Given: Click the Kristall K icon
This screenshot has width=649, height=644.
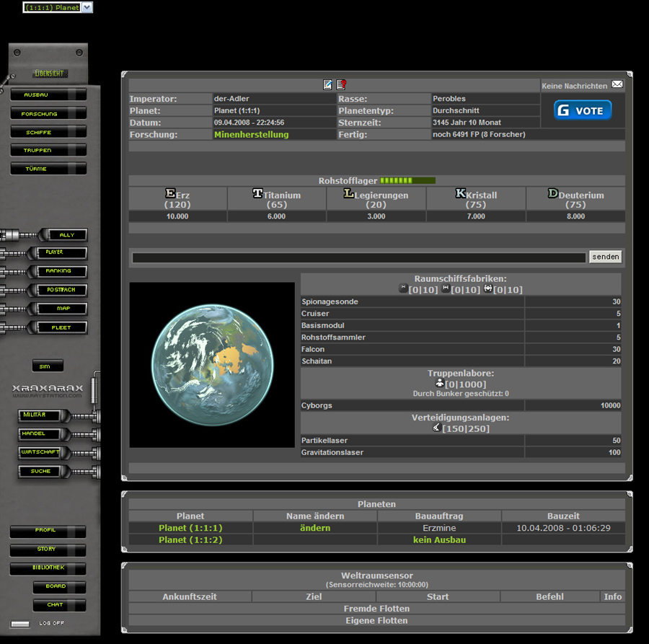Looking at the screenshot, I should pos(460,193).
